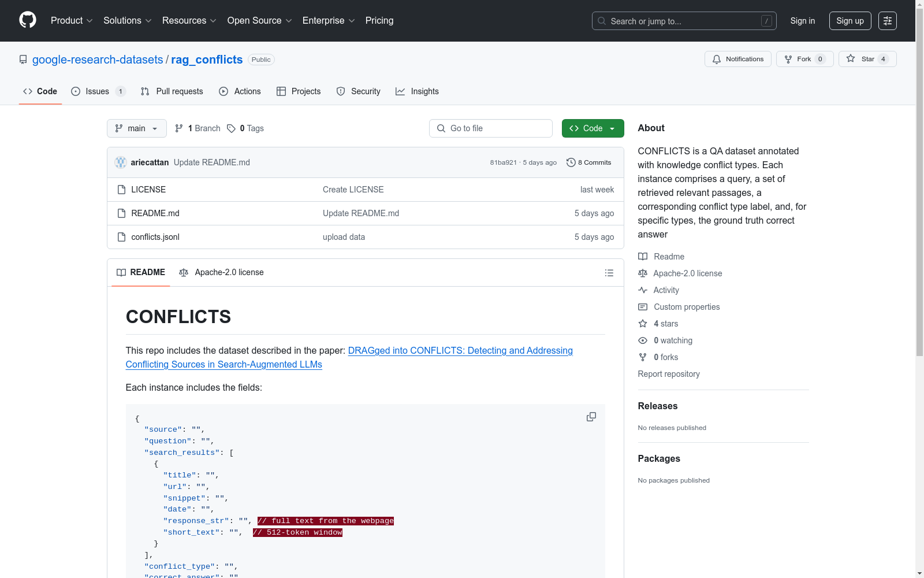Switch to the Security tab
924x578 pixels.
coord(359,91)
